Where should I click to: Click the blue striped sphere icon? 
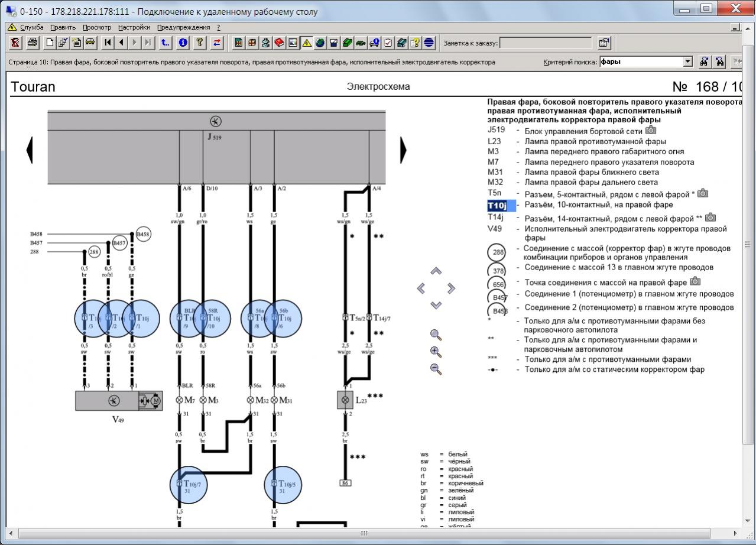429,43
